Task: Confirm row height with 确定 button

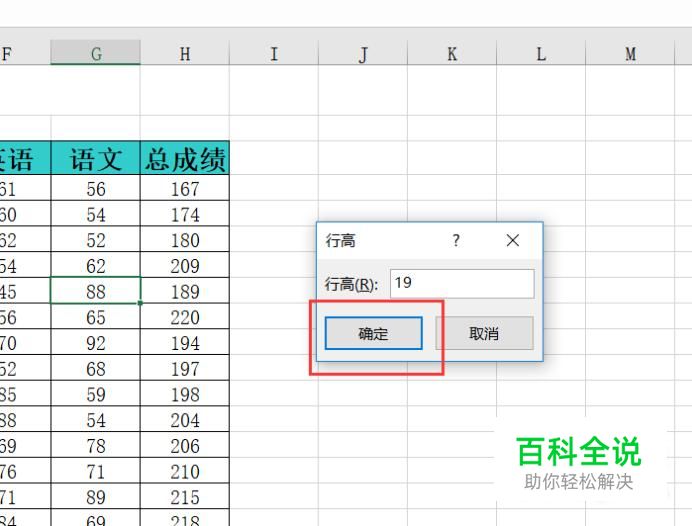Action: [x=373, y=334]
